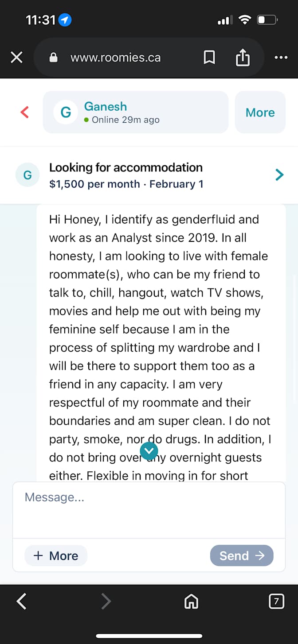Open More options for Ganesh
This screenshot has width=298, height=644.
pyautogui.click(x=260, y=112)
